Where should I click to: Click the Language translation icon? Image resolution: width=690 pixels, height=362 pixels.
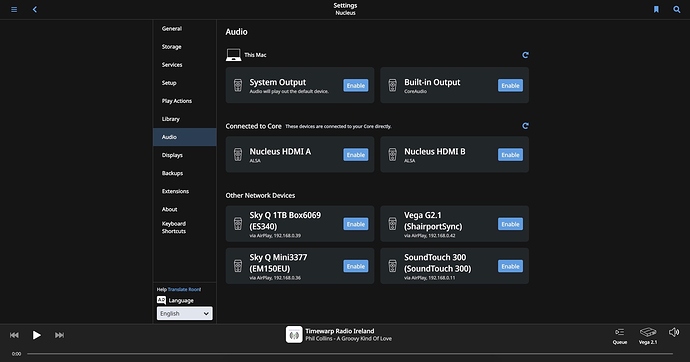coord(161,300)
